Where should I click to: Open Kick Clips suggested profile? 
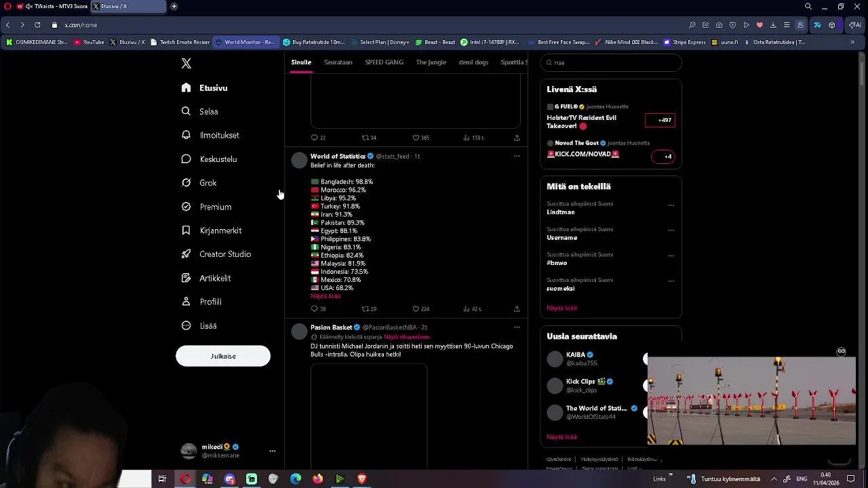(580, 386)
